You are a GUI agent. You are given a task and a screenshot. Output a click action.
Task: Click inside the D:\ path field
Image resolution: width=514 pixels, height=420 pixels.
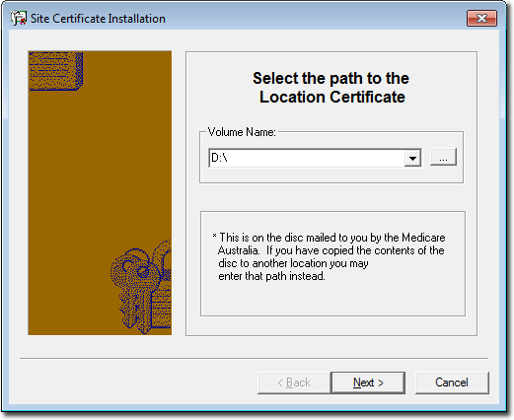pos(307,158)
